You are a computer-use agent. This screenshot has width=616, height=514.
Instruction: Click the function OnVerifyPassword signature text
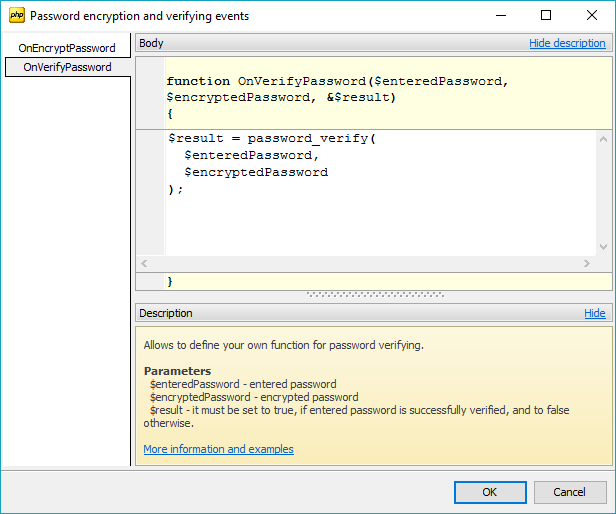(337, 89)
